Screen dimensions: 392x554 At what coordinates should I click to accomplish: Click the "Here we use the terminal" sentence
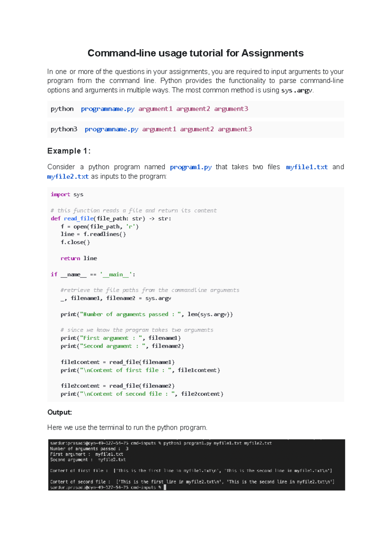coord(127,427)
